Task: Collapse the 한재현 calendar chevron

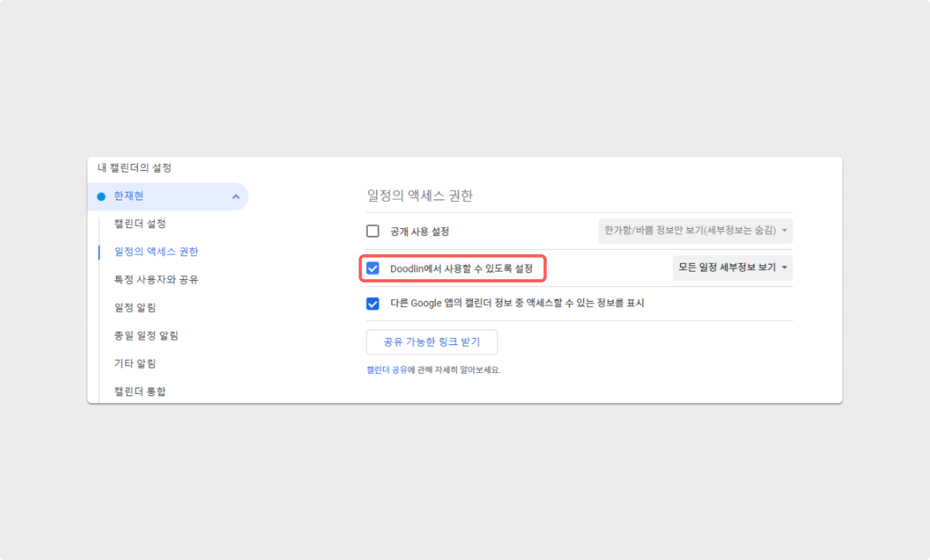Action: click(x=236, y=197)
